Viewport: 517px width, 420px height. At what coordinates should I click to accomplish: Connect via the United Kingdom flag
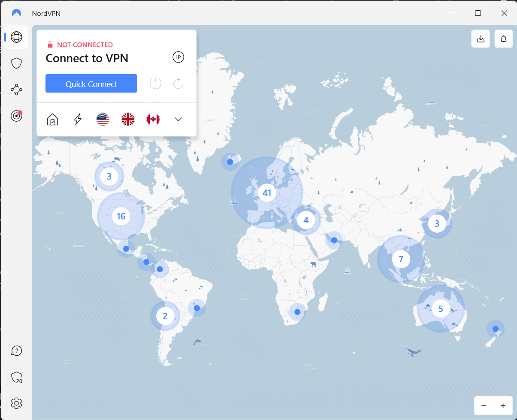pos(128,119)
